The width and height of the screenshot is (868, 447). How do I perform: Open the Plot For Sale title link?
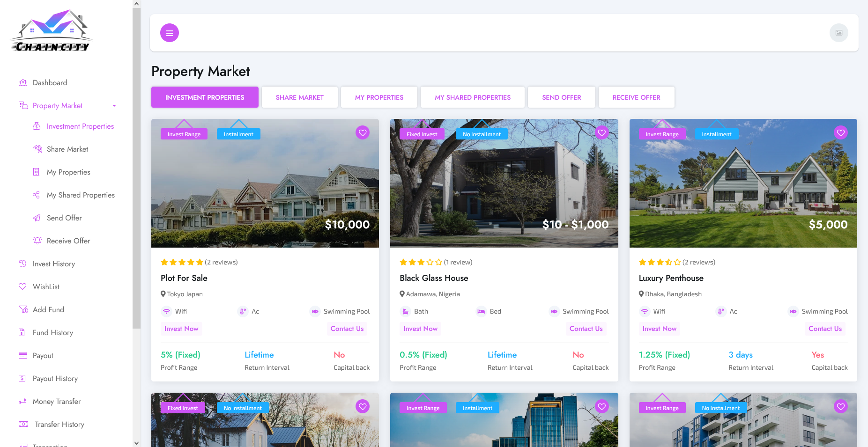184,278
